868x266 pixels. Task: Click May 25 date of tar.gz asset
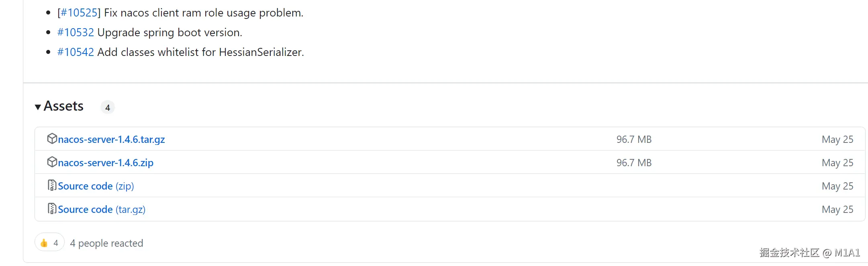(x=837, y=140)
